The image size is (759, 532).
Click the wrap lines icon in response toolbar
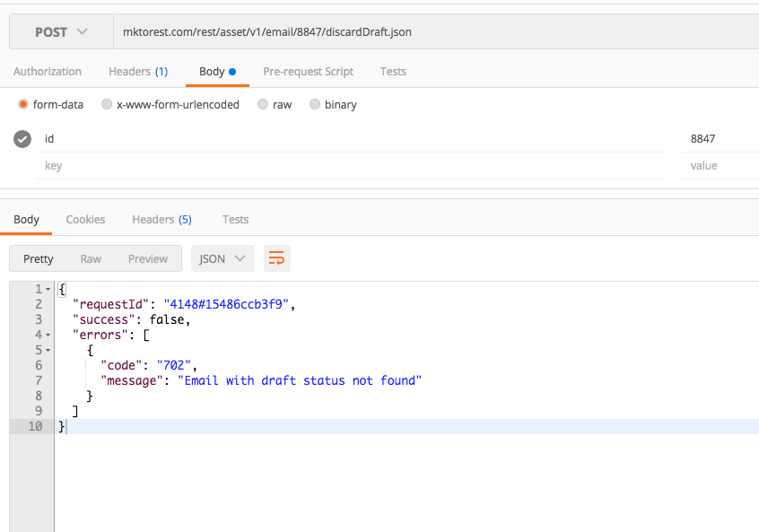point(277,258)
